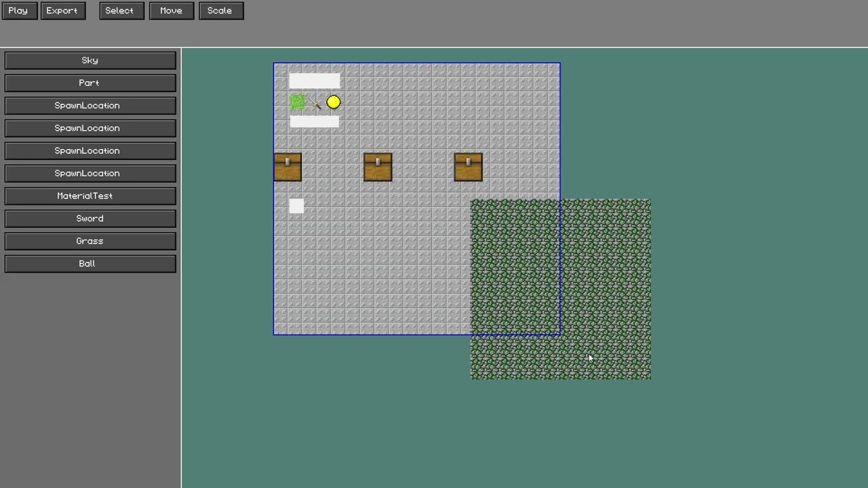This screenshot has height=488, width=868.
Task: Click the yellow ball on canvas
Action: click(x=333, y=102)
